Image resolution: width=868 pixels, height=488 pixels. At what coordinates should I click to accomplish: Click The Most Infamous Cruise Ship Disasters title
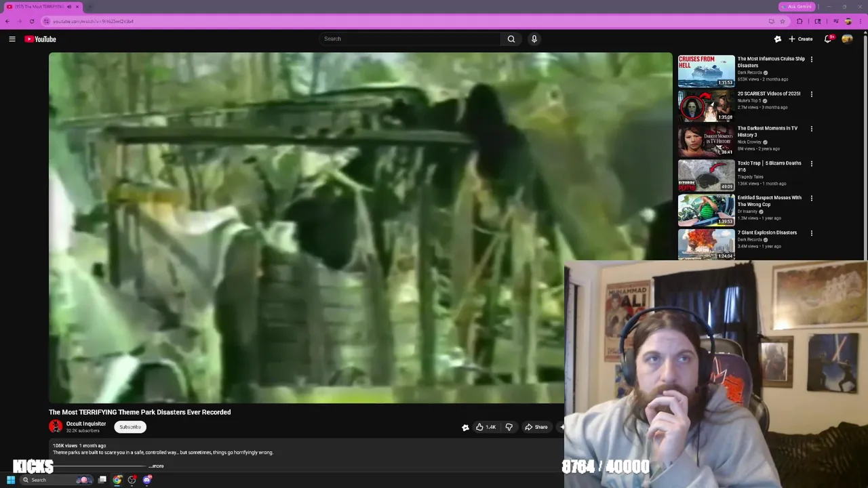coord(771,62)
